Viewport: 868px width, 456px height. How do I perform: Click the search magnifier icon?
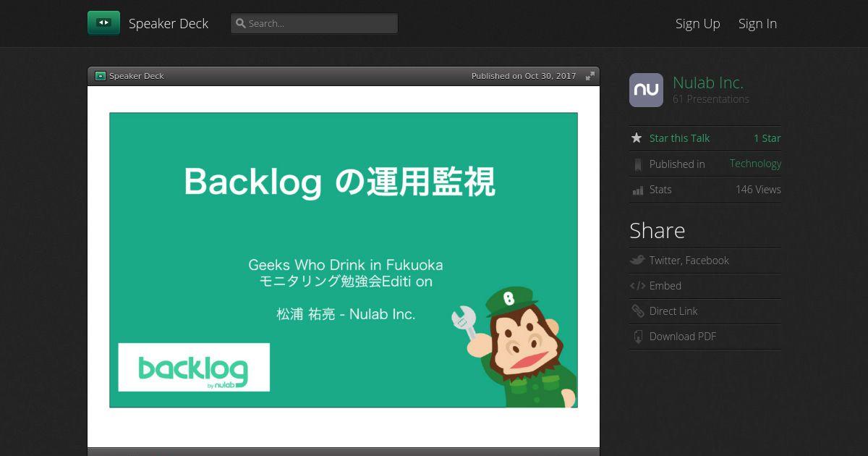point(241,23)
